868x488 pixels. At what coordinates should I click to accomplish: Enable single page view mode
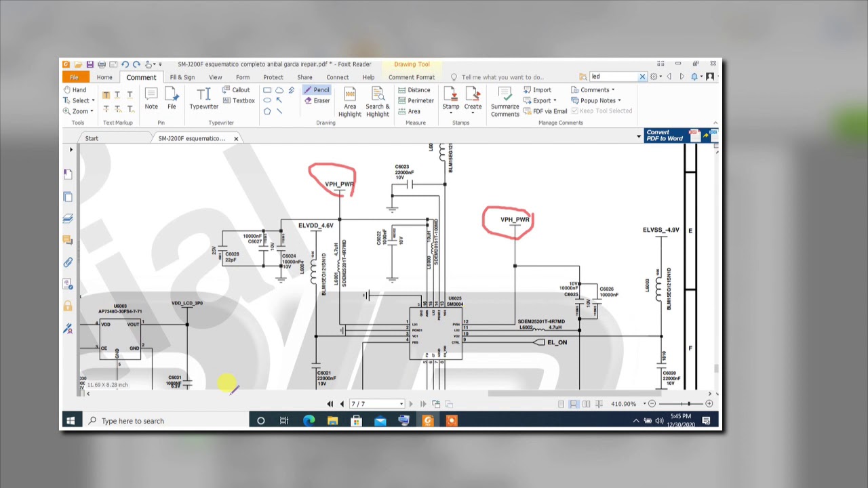pyautogui.click(x=561, y=404)
